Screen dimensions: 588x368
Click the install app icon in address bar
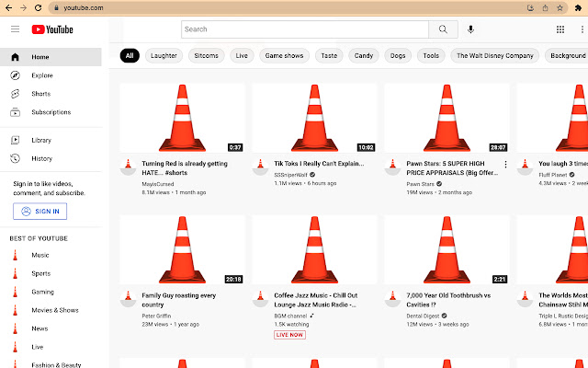[x=530, y=8]
